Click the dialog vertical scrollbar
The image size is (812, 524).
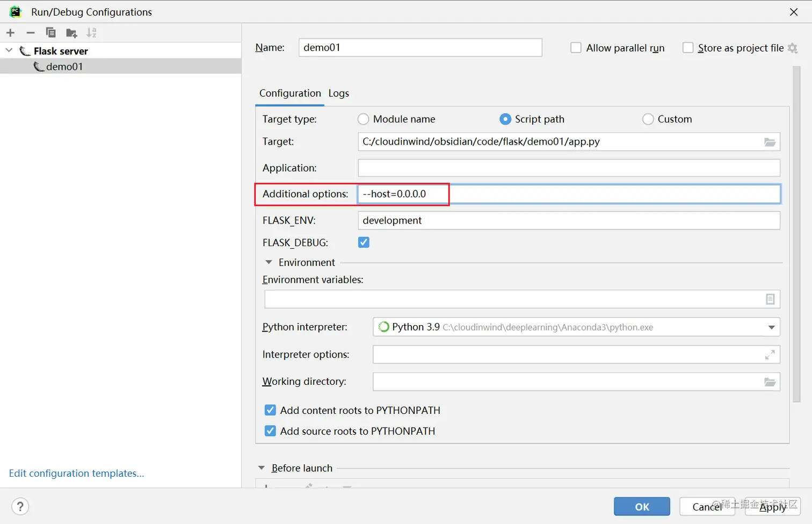tap(796, 234)
